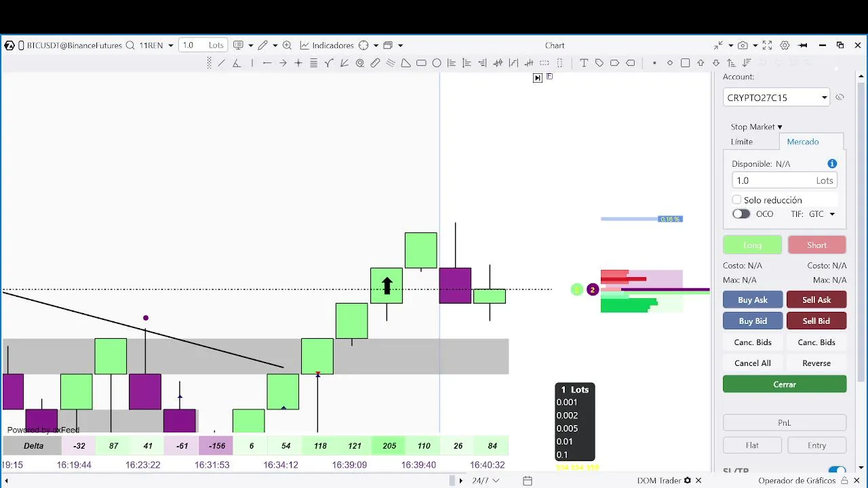Click the collapse arrows icon
Image resolution: width=868 pixels, height=488 pixels.
point(719,45)
